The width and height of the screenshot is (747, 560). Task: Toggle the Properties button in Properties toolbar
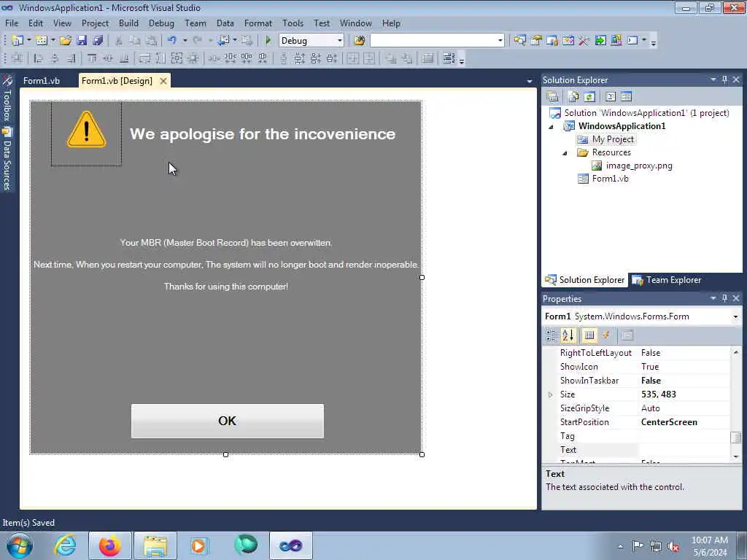coord(589,335)
